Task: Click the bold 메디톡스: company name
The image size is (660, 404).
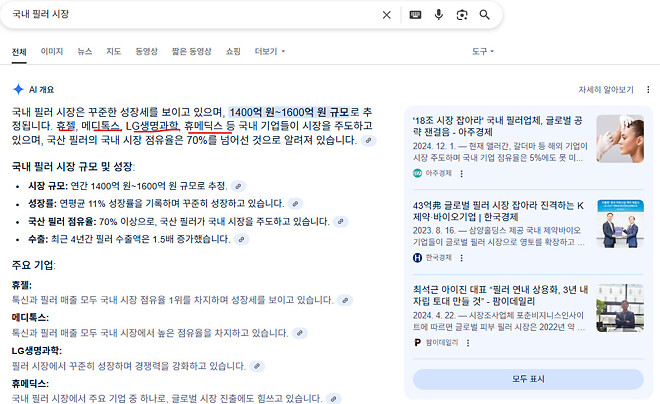Action: [x=30, y=318]
